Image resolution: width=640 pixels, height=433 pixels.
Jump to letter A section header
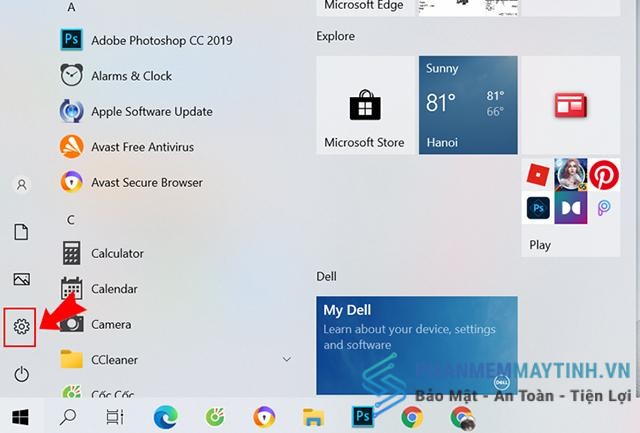tap(71, 7)
